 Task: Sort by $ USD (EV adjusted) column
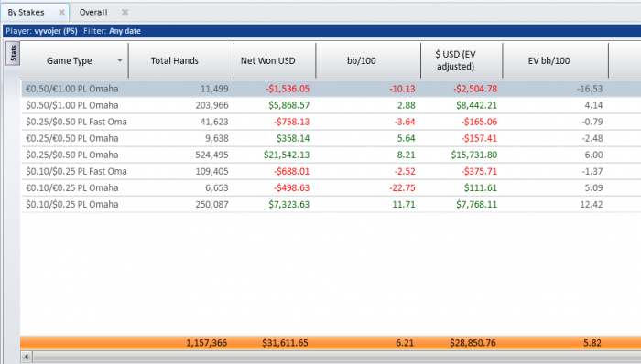click(x=462, y=60)
